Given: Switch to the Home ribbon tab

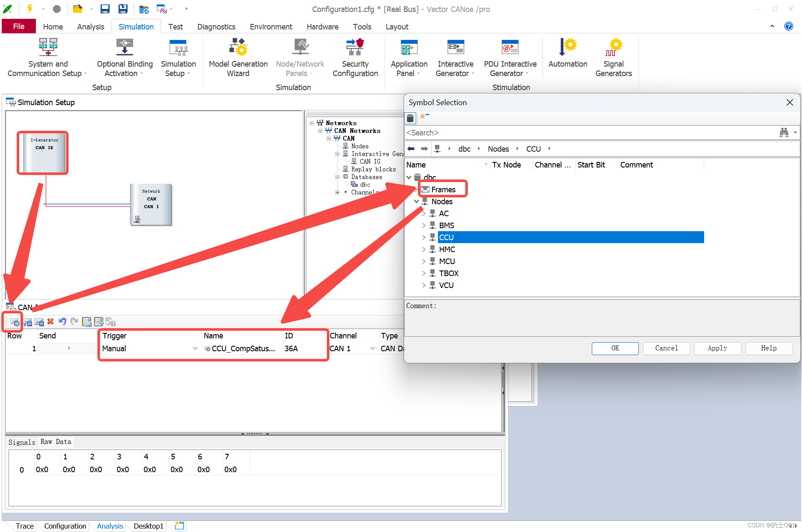Looking at the screenshot, I should 53,26.
